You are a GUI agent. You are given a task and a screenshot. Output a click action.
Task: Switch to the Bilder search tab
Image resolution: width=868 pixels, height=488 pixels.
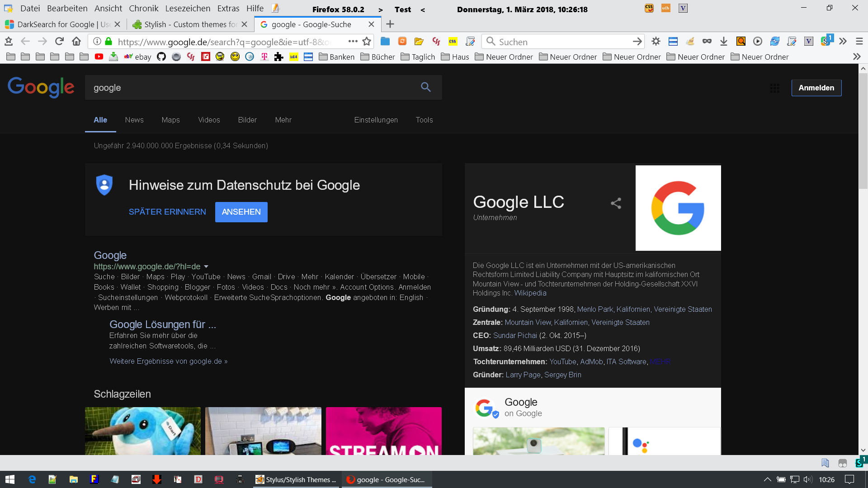(x=247, y=120)
